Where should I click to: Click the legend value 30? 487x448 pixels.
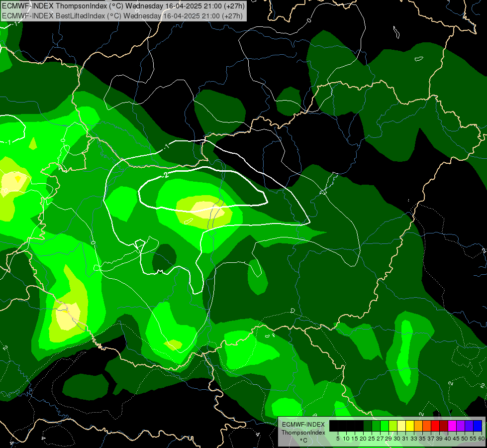(x=397, y=439)
